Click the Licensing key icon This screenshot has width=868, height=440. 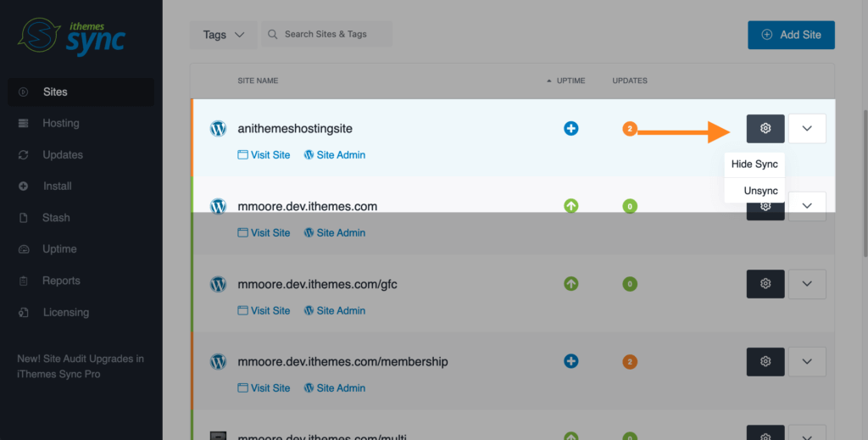[x=23, y=313]
